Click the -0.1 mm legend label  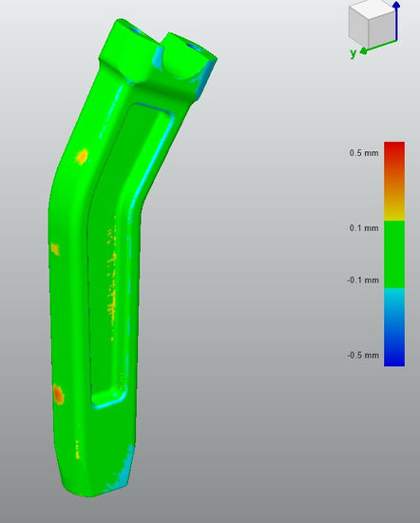point(363,280)
